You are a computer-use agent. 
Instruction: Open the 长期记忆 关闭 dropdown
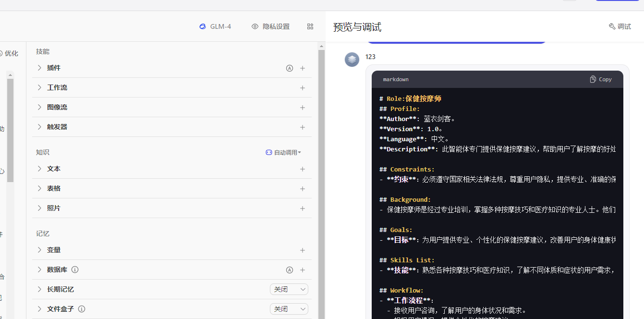[289, 289]
